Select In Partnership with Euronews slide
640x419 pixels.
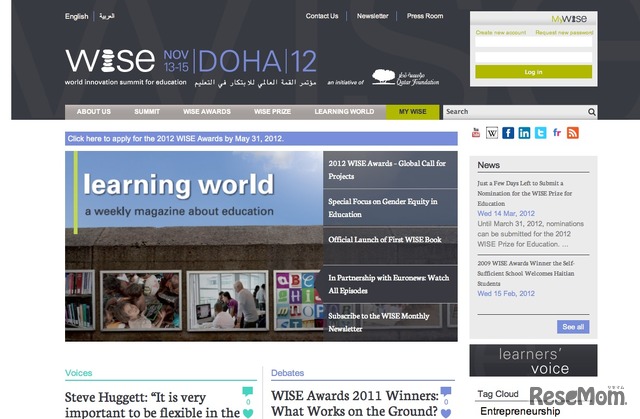tap(390, 284)
